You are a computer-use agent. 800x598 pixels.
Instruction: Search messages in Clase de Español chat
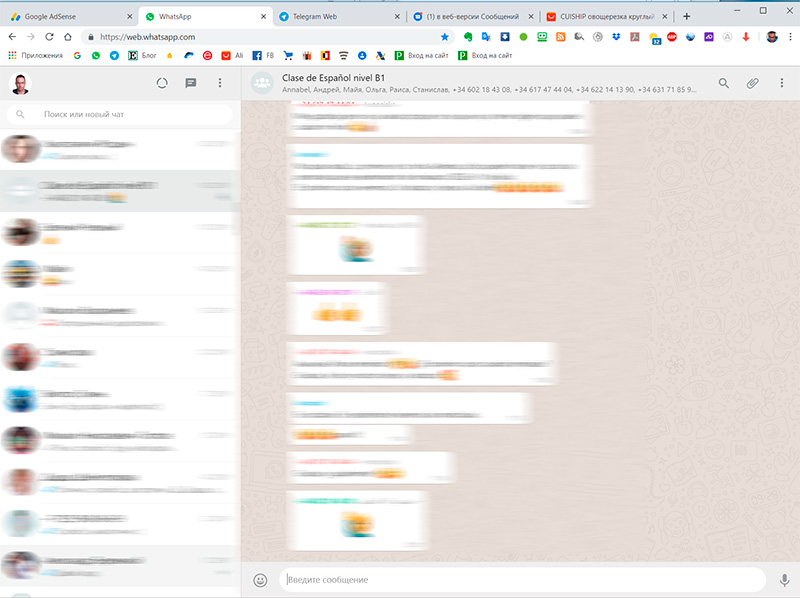(724, 83)
